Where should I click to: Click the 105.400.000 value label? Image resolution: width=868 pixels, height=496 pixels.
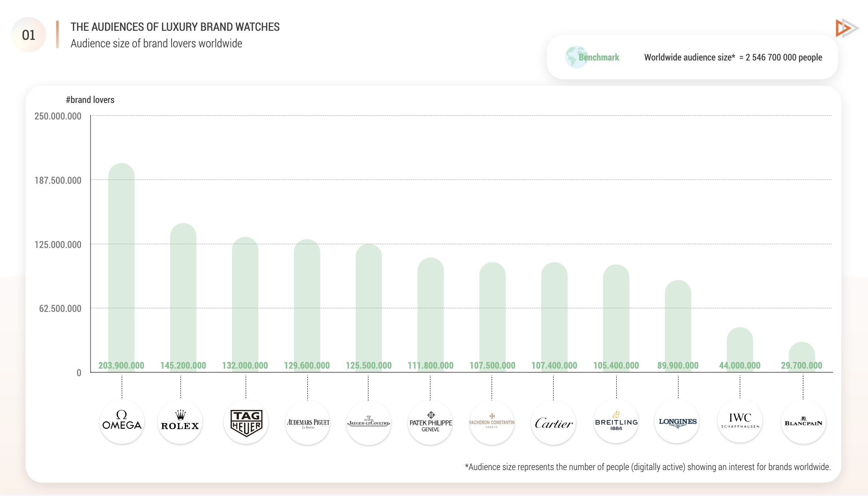tap(616, 365)
